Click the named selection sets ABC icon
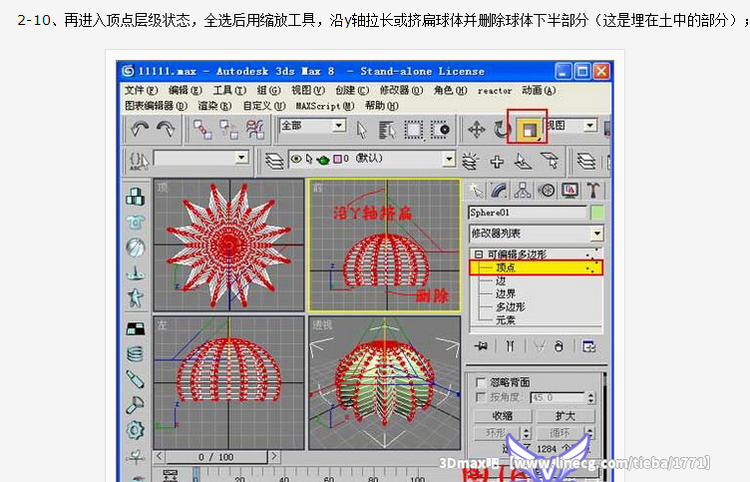This screenshot has height=482, width=750. click(139, 161)
